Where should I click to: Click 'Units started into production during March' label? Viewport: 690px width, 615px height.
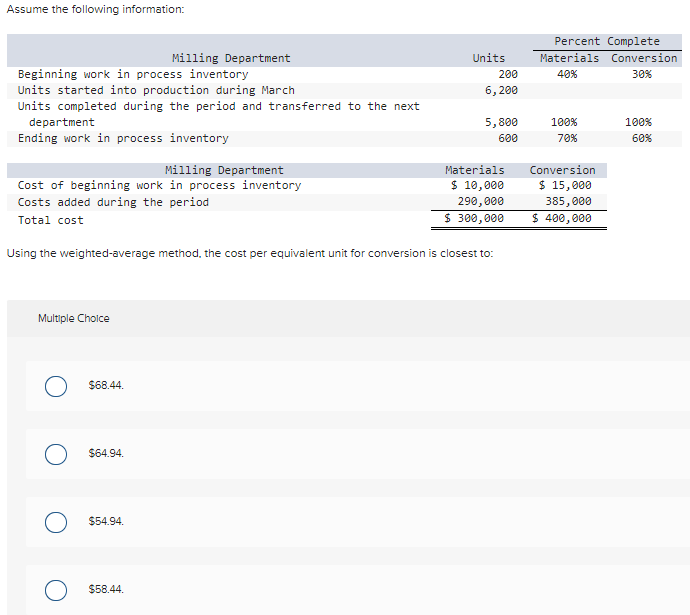point(156,90)
